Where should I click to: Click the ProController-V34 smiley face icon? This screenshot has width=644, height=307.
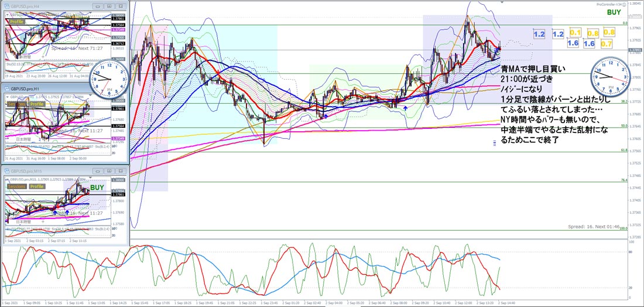(625, 5)
